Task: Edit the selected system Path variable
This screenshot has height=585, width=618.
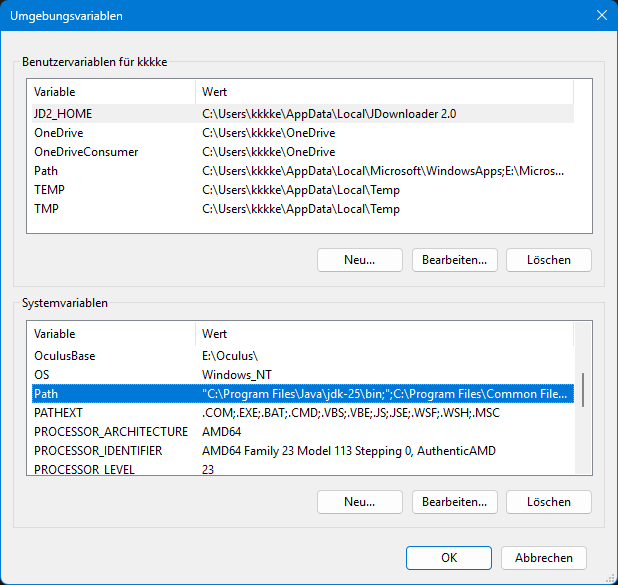Action: point(454,501)
